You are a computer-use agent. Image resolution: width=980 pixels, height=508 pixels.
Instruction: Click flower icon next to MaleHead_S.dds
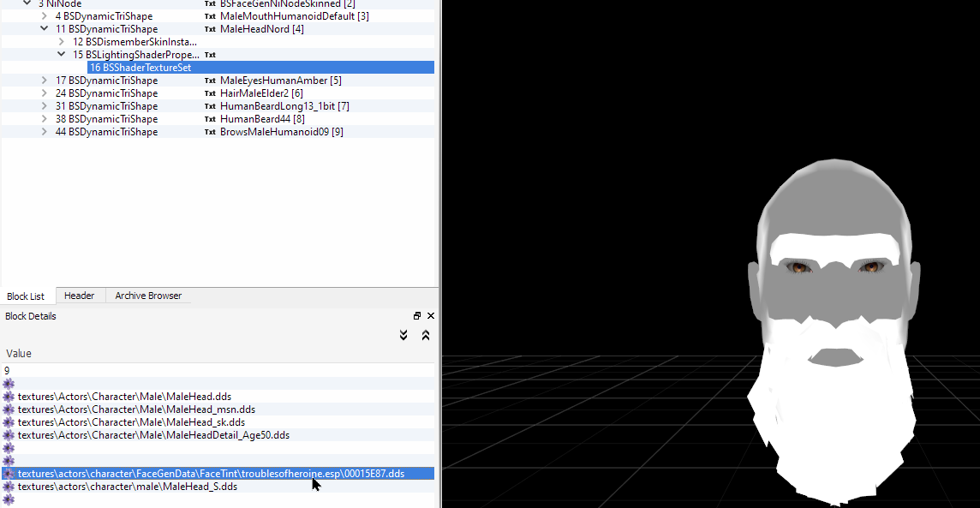pyautogui.click(x=9, y=486)
